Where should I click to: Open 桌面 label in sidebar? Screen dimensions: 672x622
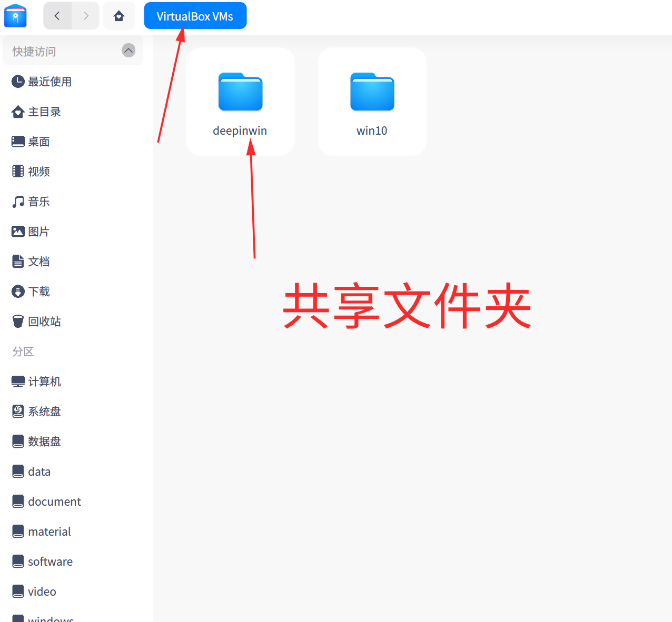pos(39,142)
